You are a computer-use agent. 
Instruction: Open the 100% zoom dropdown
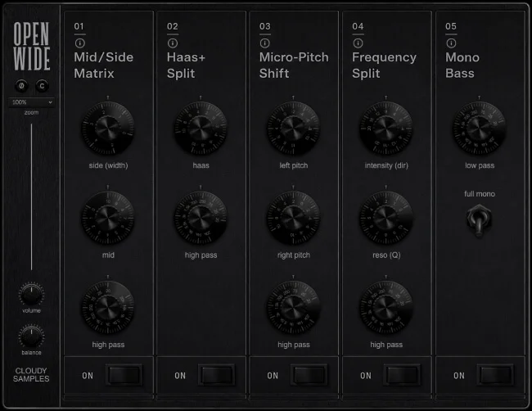pos(32,102)
